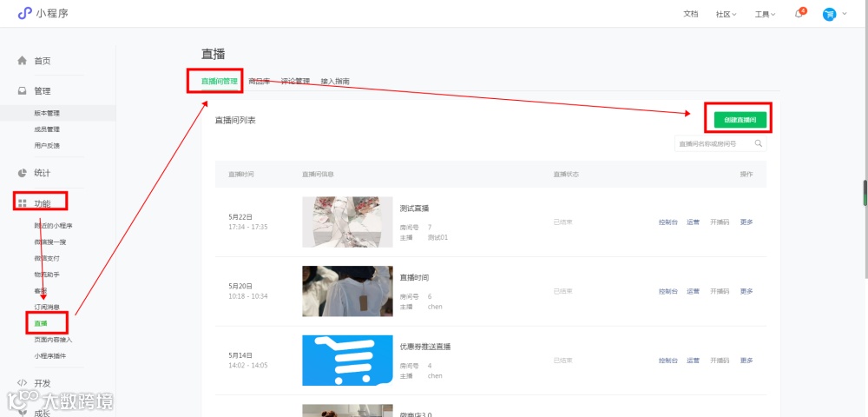Open the notification bell
This screenshot has height=417, width=868.
(x=799, y=14)
